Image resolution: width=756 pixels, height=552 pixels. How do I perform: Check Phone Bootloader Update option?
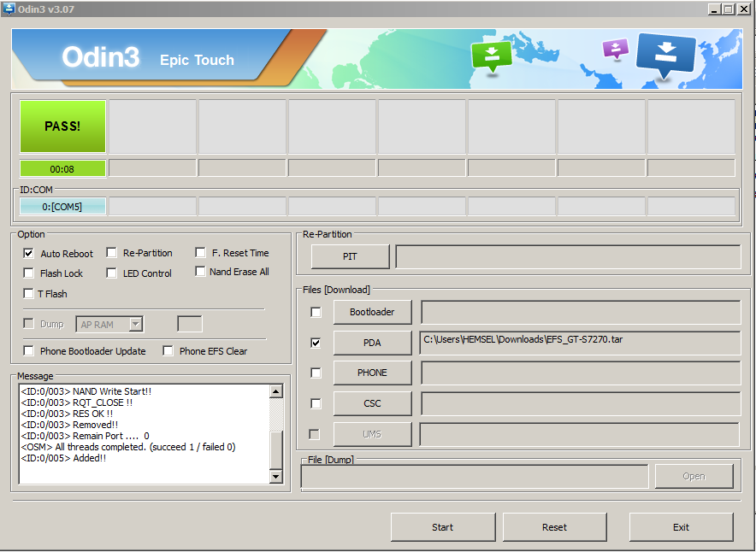28,350
